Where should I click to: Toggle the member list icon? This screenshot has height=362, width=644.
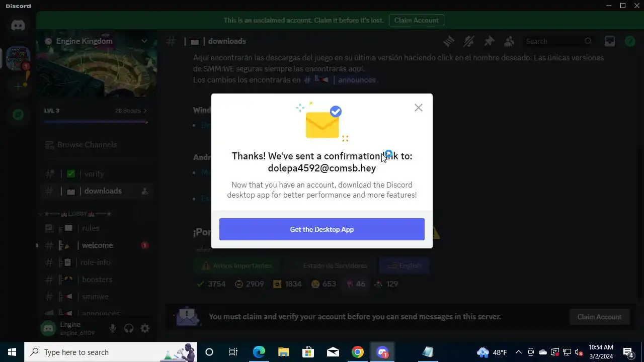tap(509, 41)
